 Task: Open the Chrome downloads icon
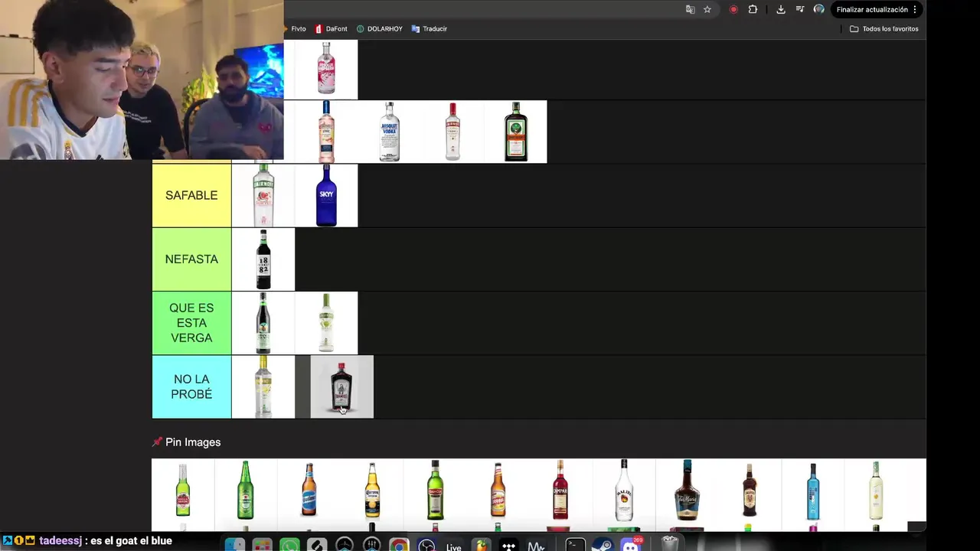pos(780,9)
